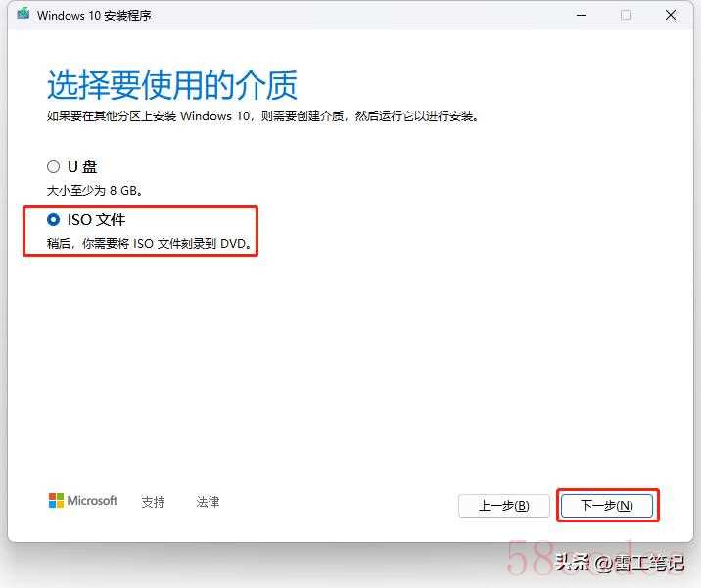Click the 如果要在其他分区上安装 instruction text

262,116
